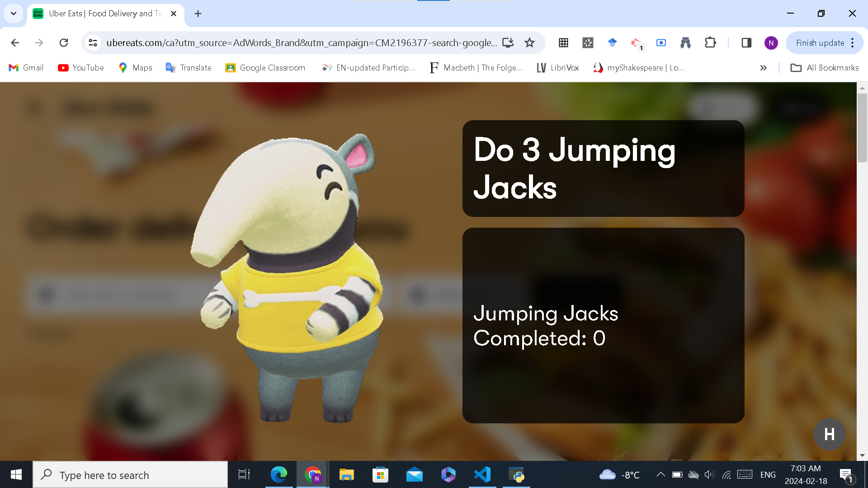Open the site information icon
Screen dimensions: 868x488
[x=93, y=43]
